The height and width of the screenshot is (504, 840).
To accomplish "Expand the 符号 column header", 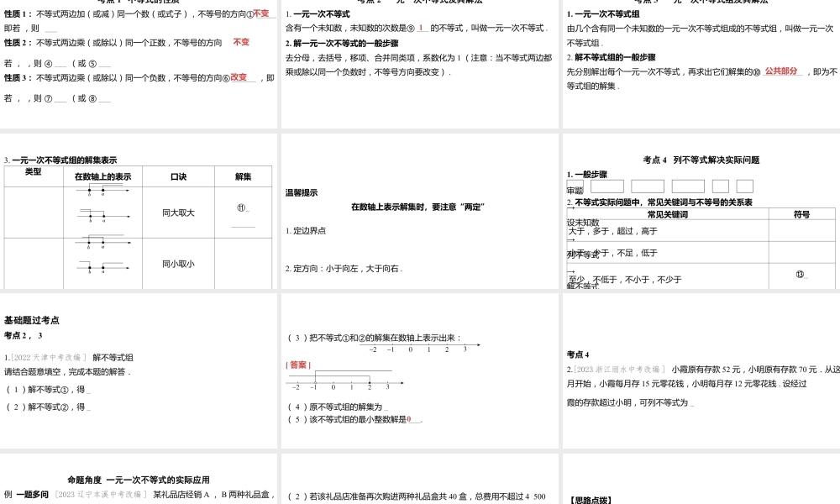I will [x=802, y=213].
